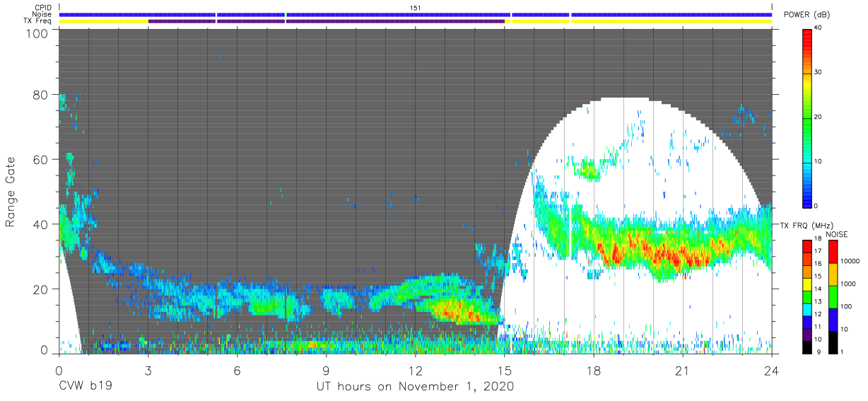Pick the purple segment of the TX FRQ bar
868x401 pixels.
806,333
